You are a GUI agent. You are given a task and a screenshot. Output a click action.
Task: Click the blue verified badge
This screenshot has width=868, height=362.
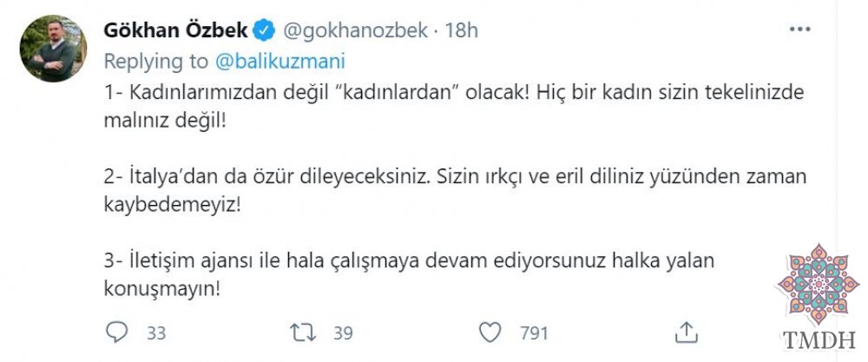click(x=264, y=30)
